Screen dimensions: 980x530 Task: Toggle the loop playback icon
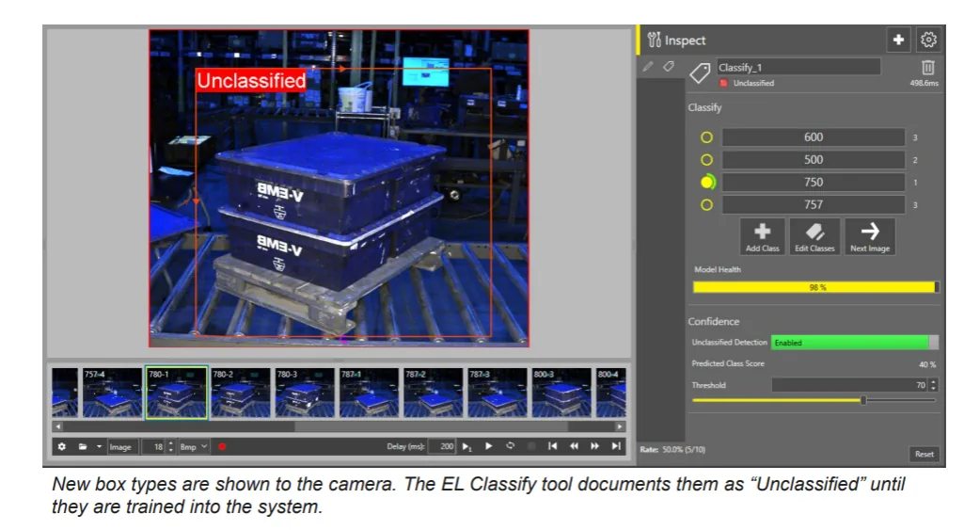point(510,445)
